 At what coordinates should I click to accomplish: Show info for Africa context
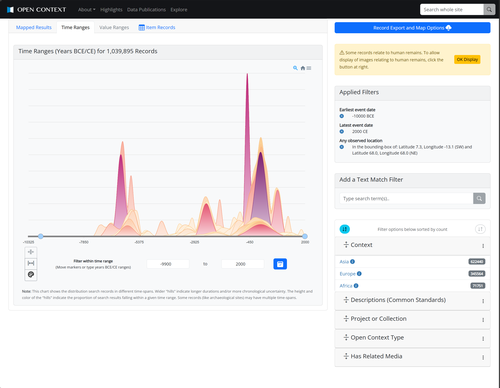[356, 286]
